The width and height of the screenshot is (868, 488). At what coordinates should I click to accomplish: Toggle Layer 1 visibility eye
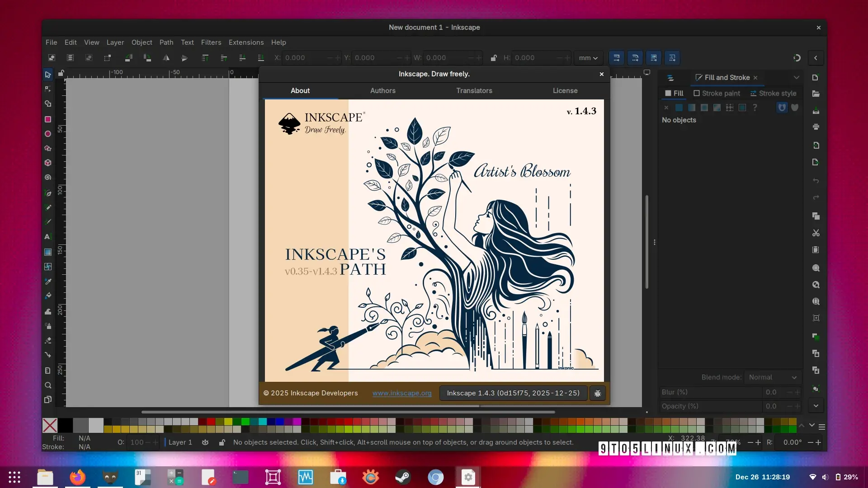205,442
